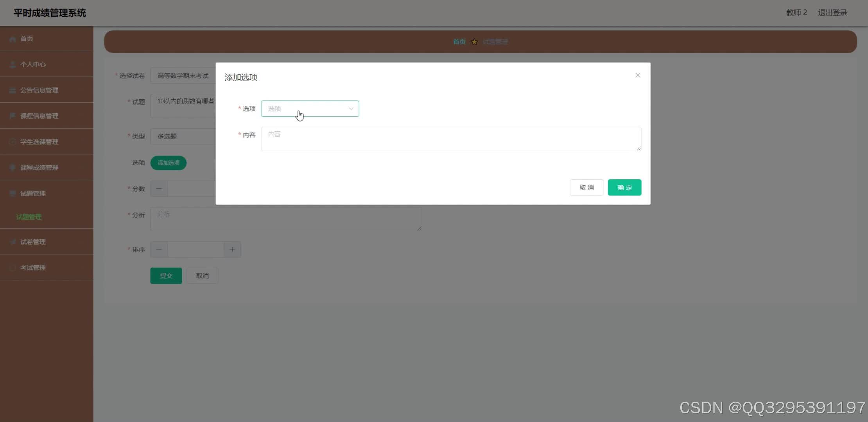Expand 试题管理 parent menu in sidebar
This screenshot has height=422, width=868.
coord(47,193)
